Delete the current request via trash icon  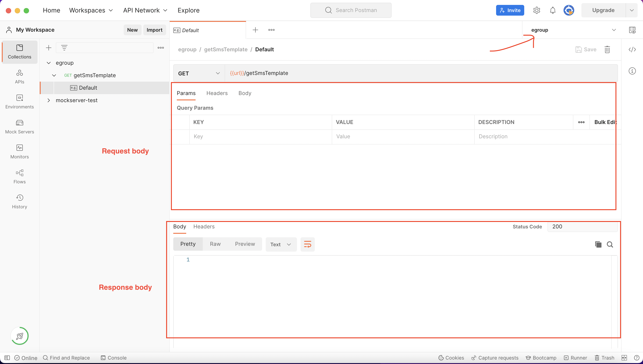pos(608,49)
